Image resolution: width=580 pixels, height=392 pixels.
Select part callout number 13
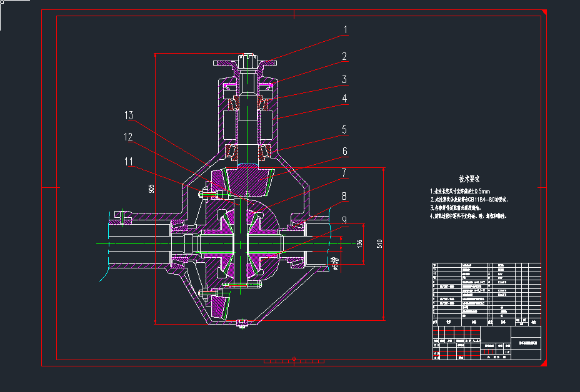pos(129,115)
